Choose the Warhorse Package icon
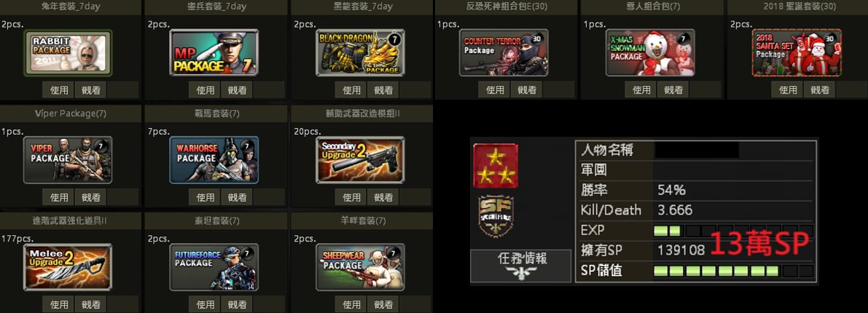868x313 pixels. tap(214, 160)
